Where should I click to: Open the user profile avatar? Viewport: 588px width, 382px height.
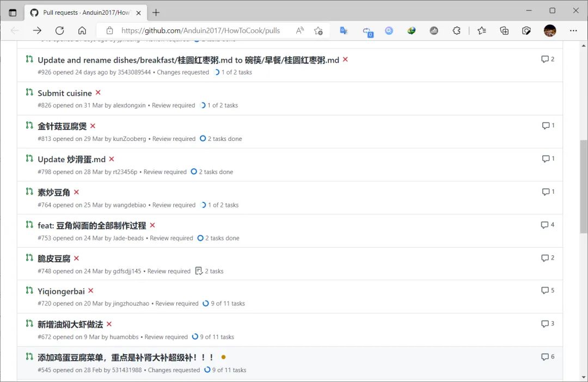550,30
